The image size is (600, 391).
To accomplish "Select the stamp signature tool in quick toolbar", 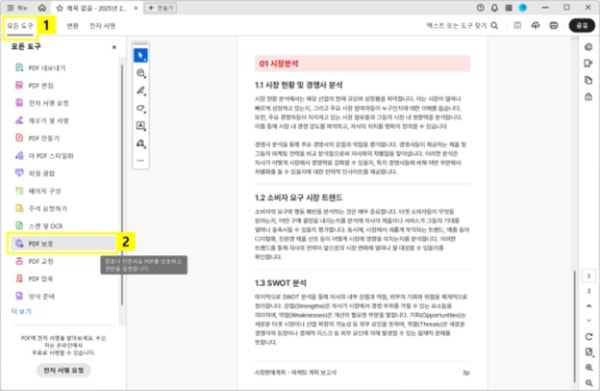I will coord(141,143).
